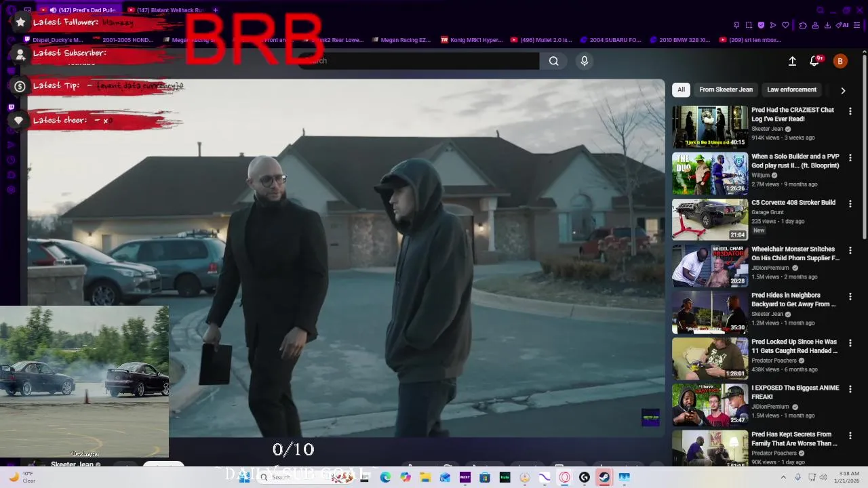Open the YouTube notifications bell
This screenshot has height=488, width=868.
(x=815, y=61)
